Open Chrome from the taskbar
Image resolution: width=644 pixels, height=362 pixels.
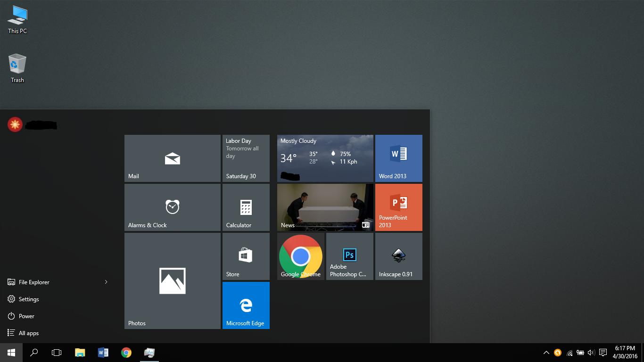[126, 353]
